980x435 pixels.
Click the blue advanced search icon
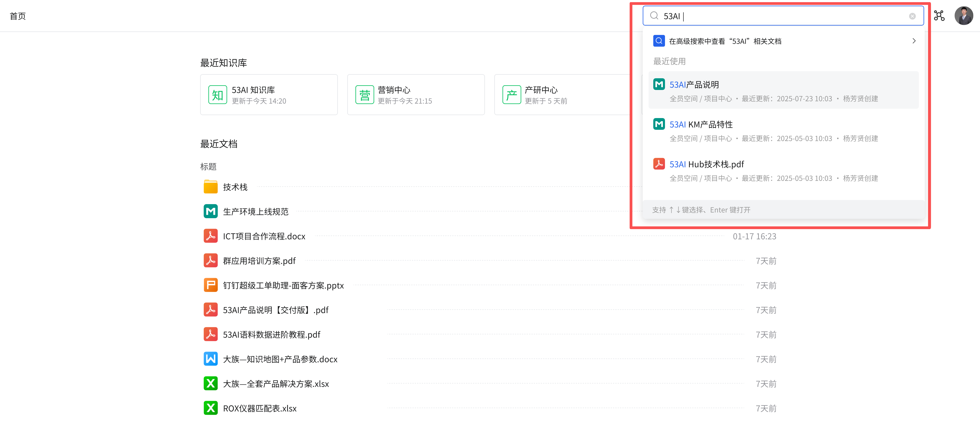pos(659,41)
